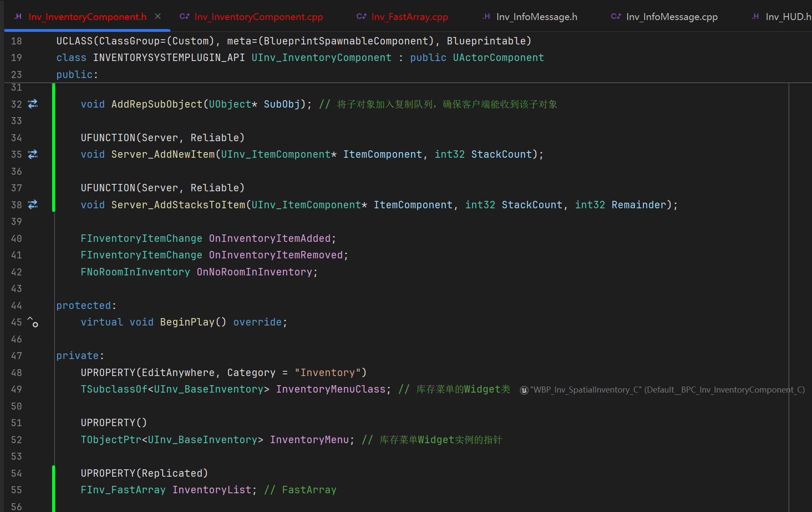The image size is (812, 512).
Task: Click line number 47 in the gutter
Action: pos(17,356)
